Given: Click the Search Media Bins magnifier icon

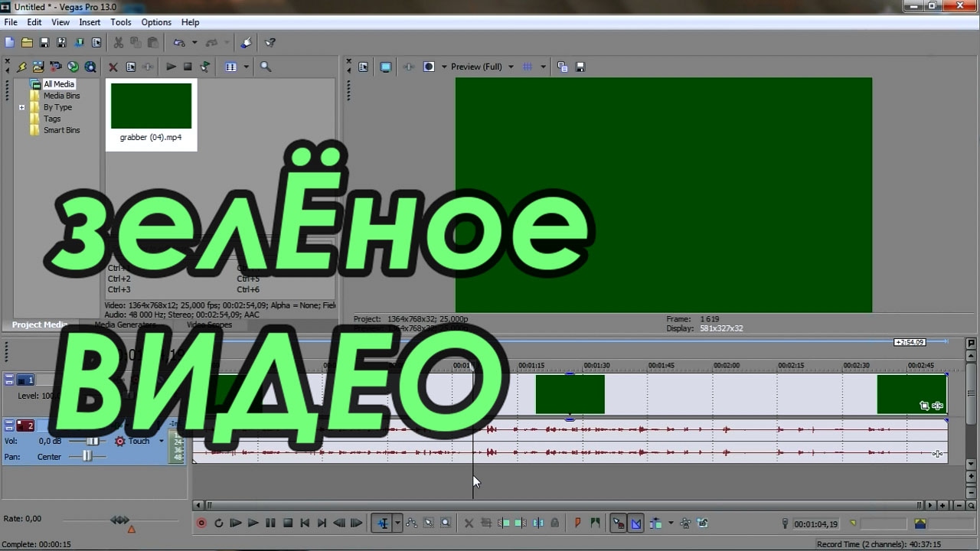Looking at the screenshot, I should (x=266, y=67).
